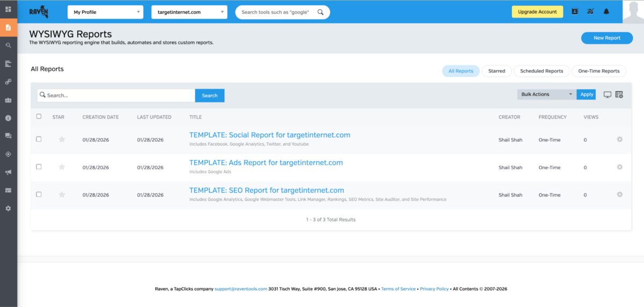Open the chat bubbles social icon in sidebar
Image resolution: width=644 pixels, height=307 pixels.
(x=8, y=136)
